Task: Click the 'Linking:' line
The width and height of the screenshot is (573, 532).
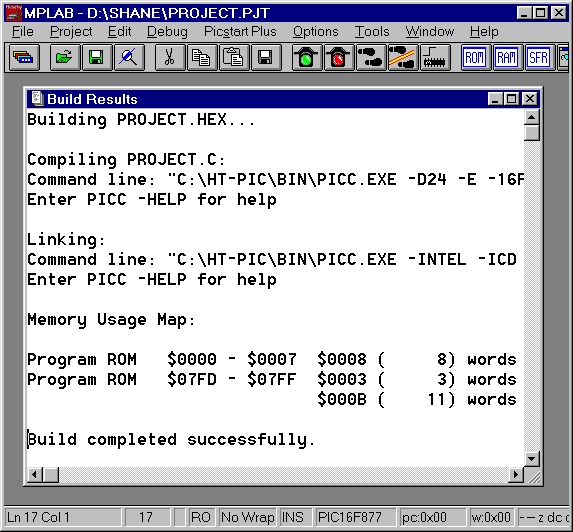Action: [x=66, y=240]
